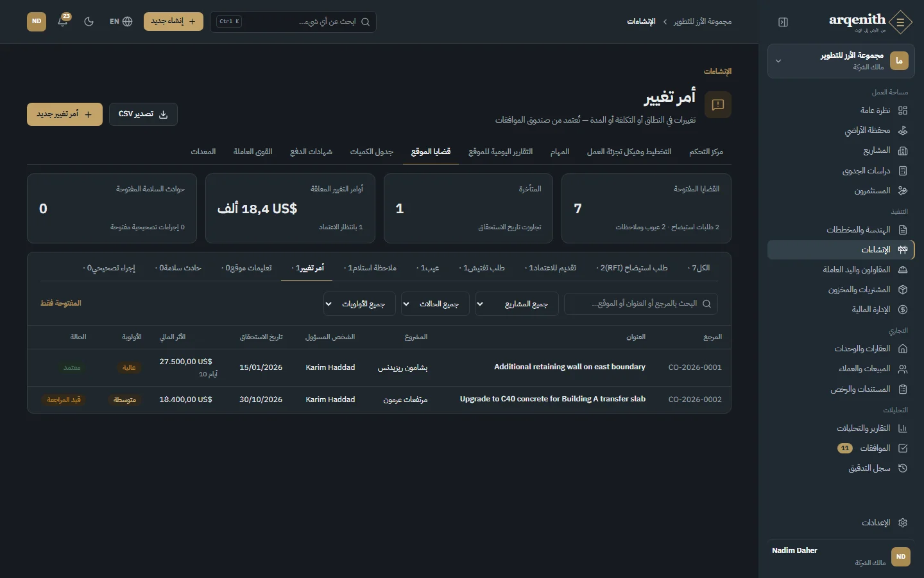Open المبيعات والعملاء icon
The image size is (924, 578).
tap(903, 369)
